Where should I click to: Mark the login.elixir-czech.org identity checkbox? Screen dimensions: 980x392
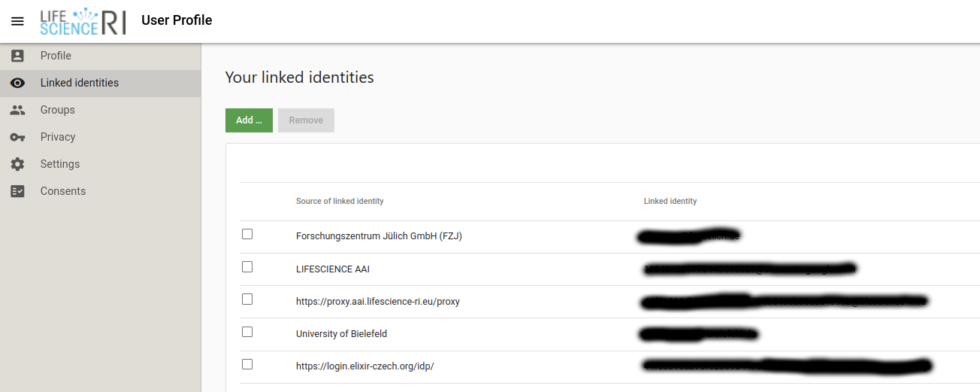(x=247, y=364)
